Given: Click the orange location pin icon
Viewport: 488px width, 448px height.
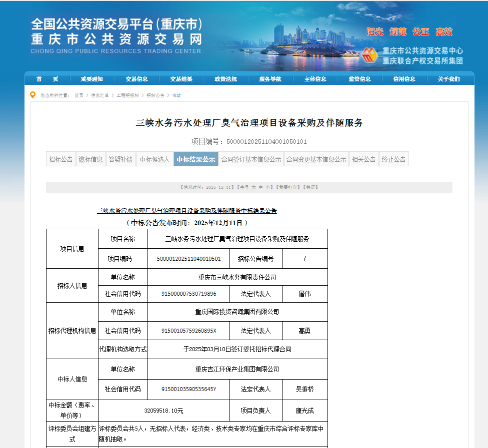Looking at the screenshot, I should [33, 95].
